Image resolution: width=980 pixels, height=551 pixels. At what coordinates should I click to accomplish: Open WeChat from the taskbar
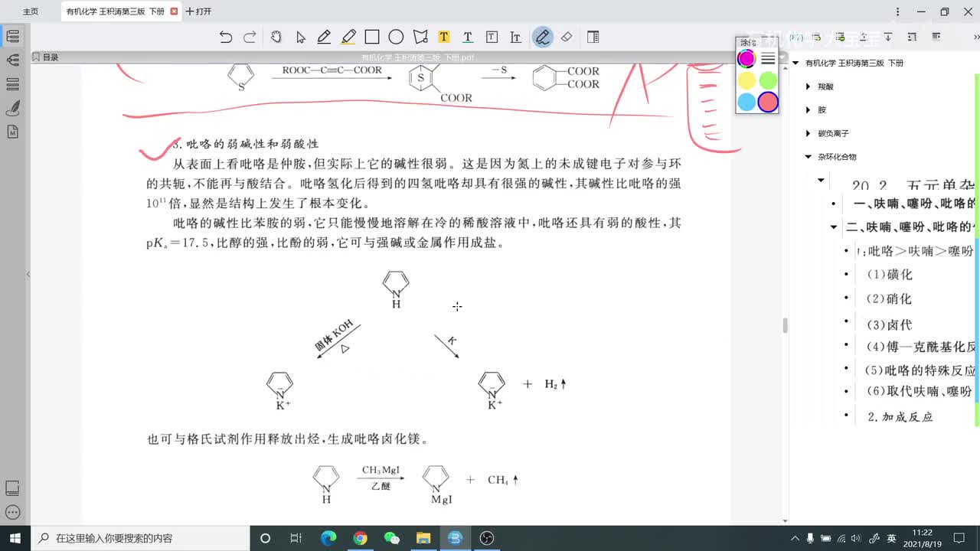pos(391,538)
